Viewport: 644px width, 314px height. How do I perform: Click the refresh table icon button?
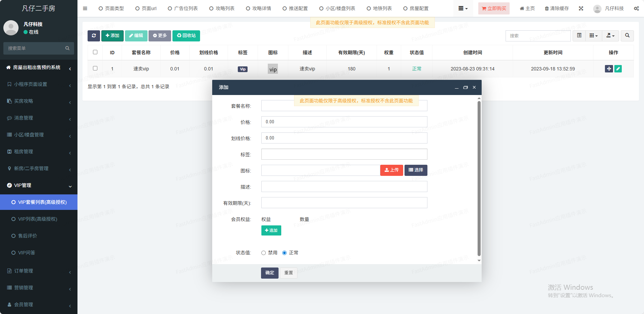point(94,36)
